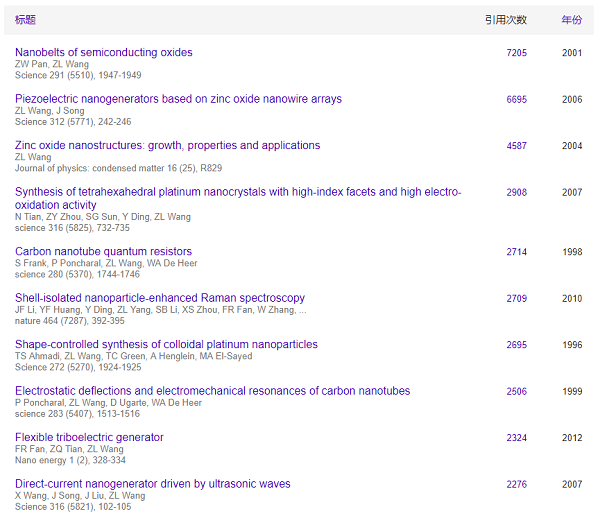View the 2714 citations link
This screenshot has height=516, width=600.
click(x=516, y=252)
